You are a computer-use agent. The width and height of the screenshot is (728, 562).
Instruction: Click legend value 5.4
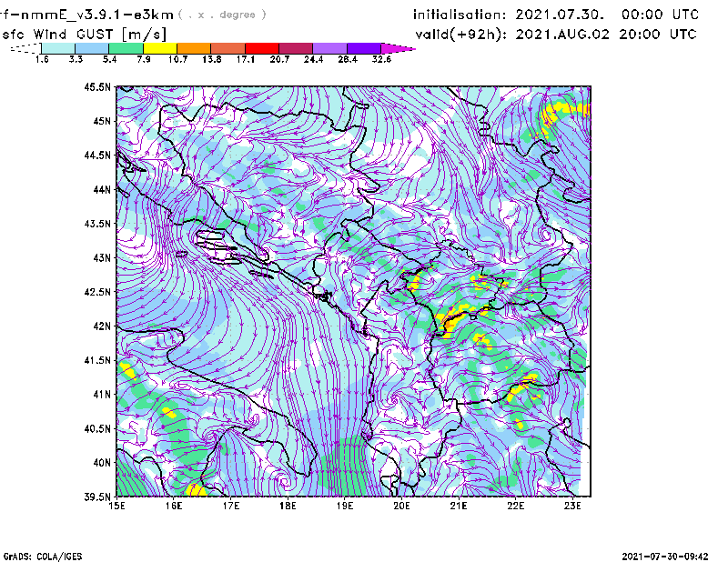[x=109, y=59]
